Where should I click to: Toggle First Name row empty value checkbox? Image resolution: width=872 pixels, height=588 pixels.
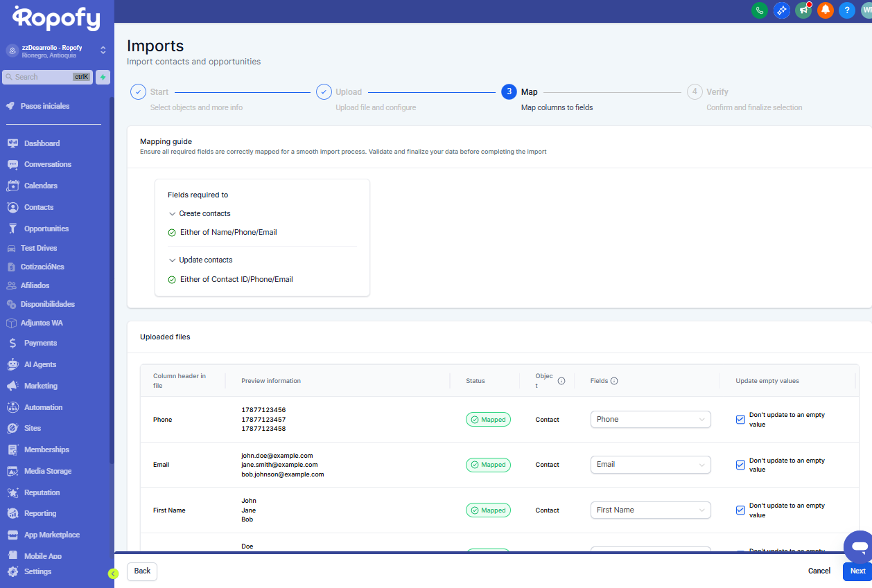[x=740, y=510]
